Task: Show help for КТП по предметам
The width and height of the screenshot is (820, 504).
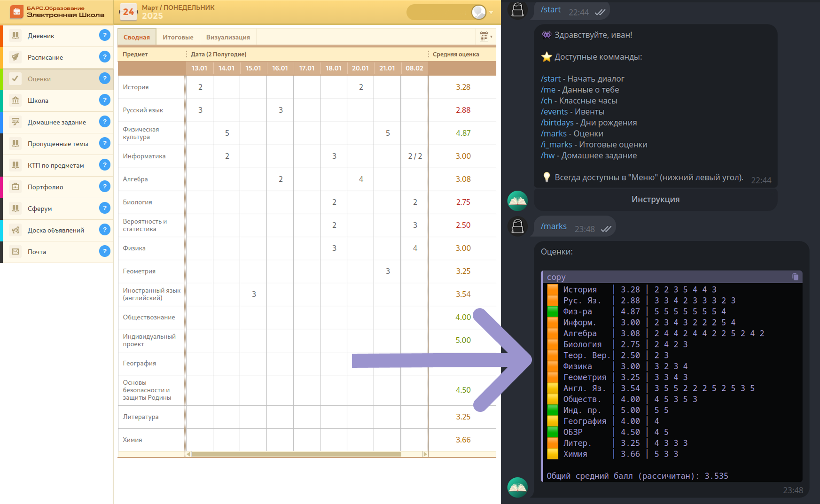Action: coord(105,165)
